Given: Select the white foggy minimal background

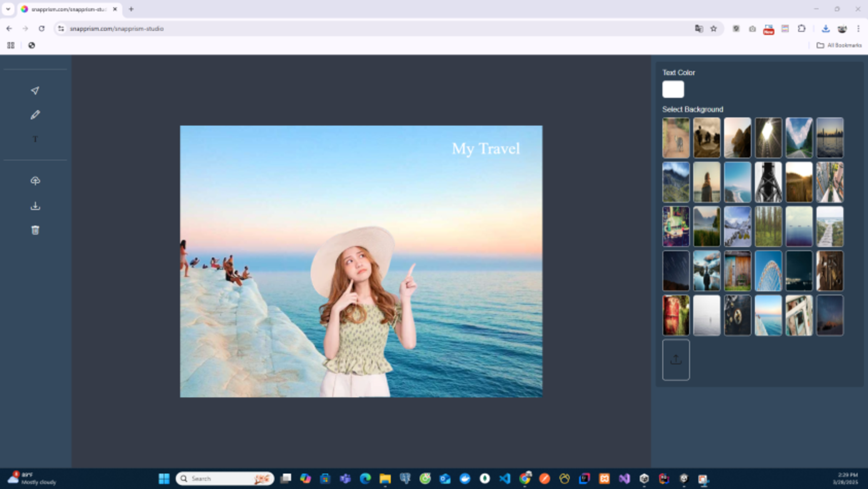Looking at the screenshot, I should point(707,315).
